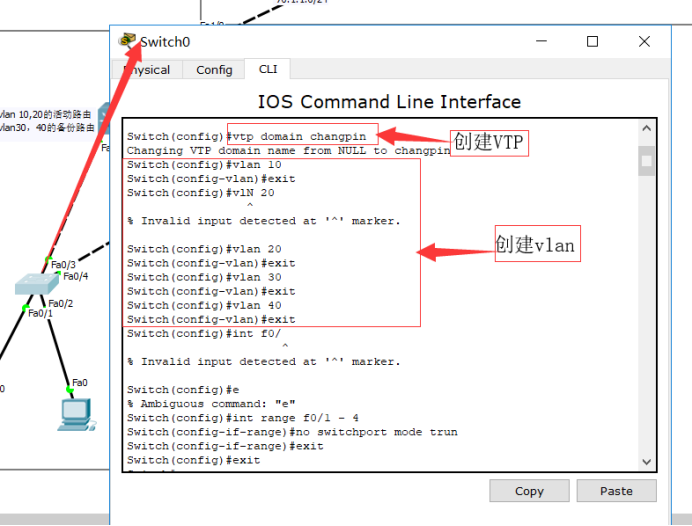Click the 'Changing VTP domain name' output line
Screen dimensions: 692x526
point(289,150)
